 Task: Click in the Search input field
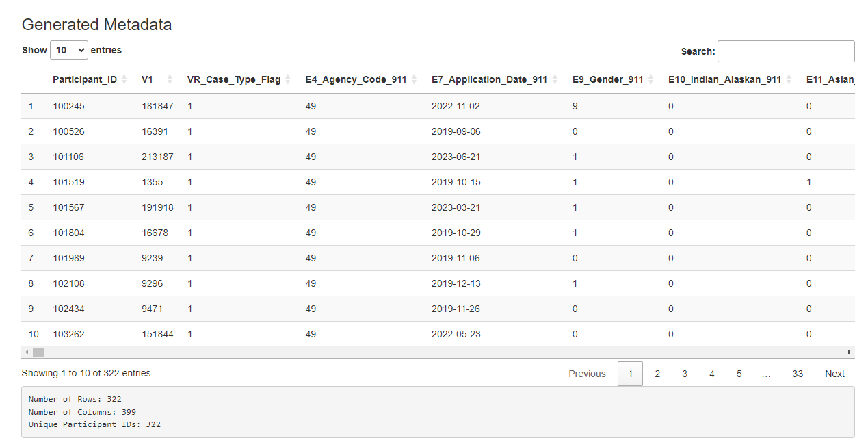pos(785,51)
